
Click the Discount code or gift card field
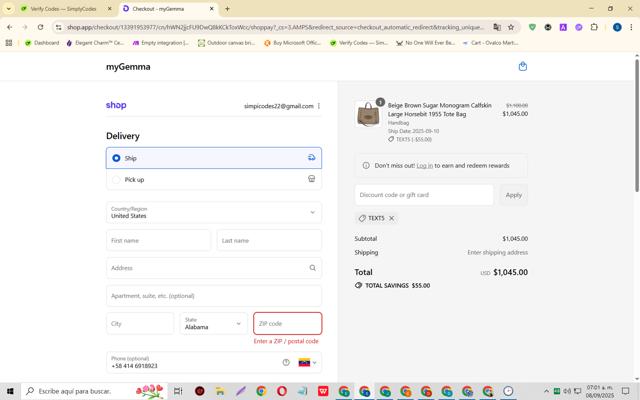424,195
